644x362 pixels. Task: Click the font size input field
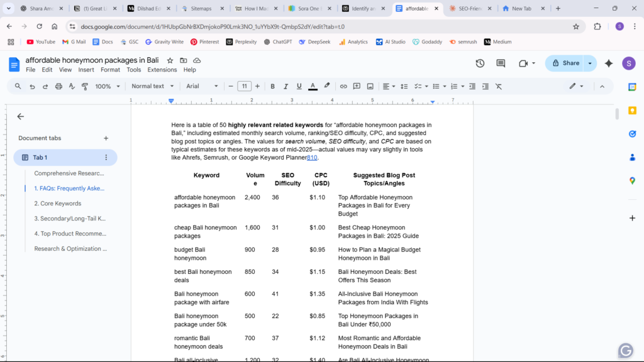(x=244, y=86)
